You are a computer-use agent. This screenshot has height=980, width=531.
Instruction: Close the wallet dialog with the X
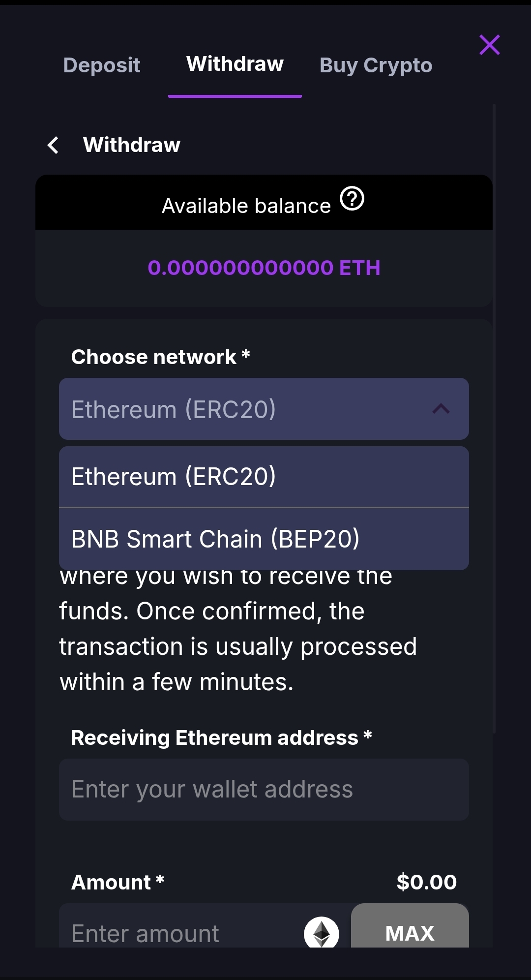pos(489,45)
